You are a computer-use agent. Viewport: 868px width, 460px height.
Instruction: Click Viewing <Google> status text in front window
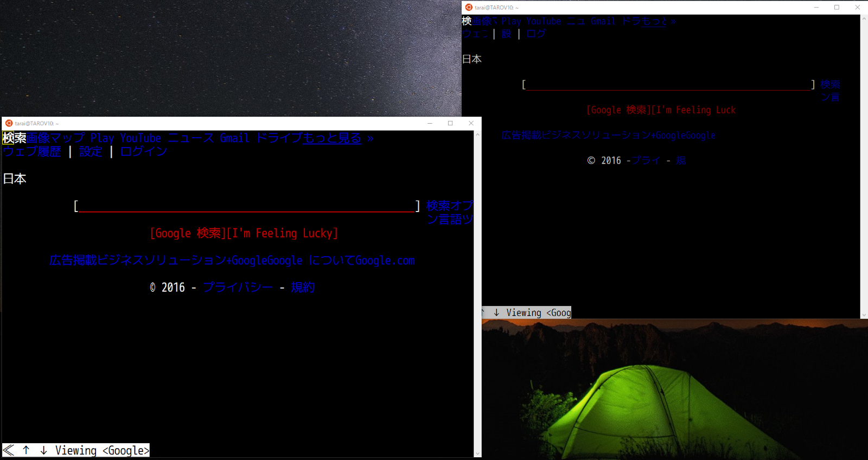(102, 450)
